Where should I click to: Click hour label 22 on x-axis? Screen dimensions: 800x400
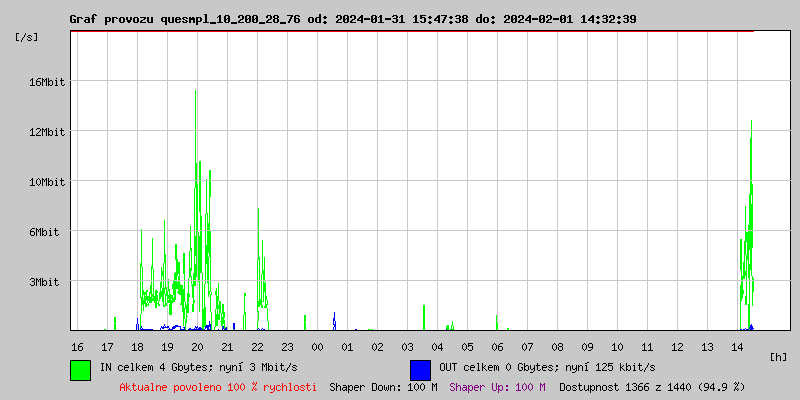(257, 347)
